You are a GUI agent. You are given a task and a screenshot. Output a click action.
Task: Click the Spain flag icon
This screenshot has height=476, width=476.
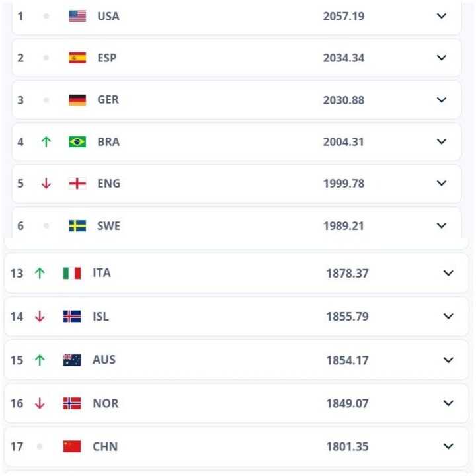[x=77, y=58]
